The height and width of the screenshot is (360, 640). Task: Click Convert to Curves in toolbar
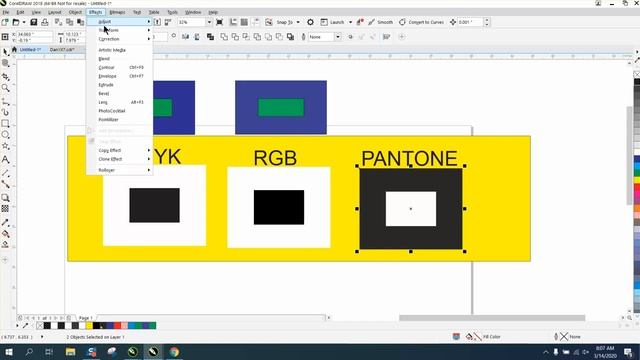coord(422,22)
